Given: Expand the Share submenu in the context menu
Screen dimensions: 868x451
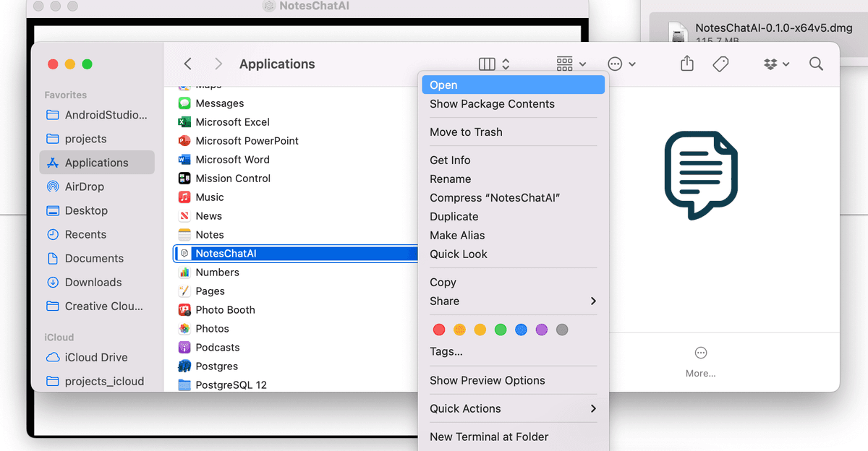Looking at the screenshot, I should click(x=514, y=301).
